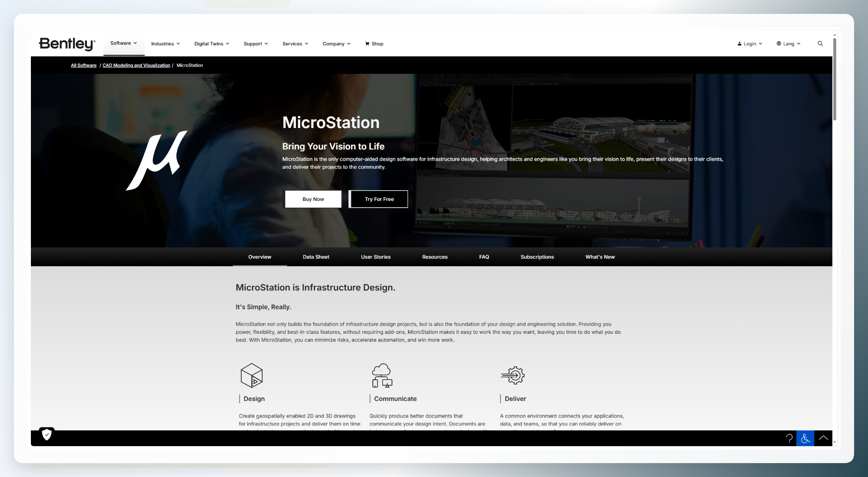Click the MicroStation hero heading
Viewport: 868px width, 477px height.
(x=331, y=123)
